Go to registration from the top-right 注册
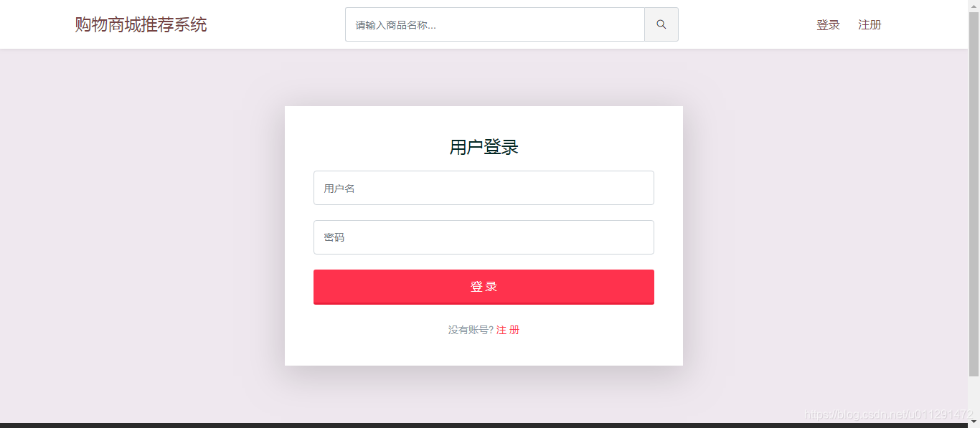Screen dimensions: 980x428 (870, 24)
